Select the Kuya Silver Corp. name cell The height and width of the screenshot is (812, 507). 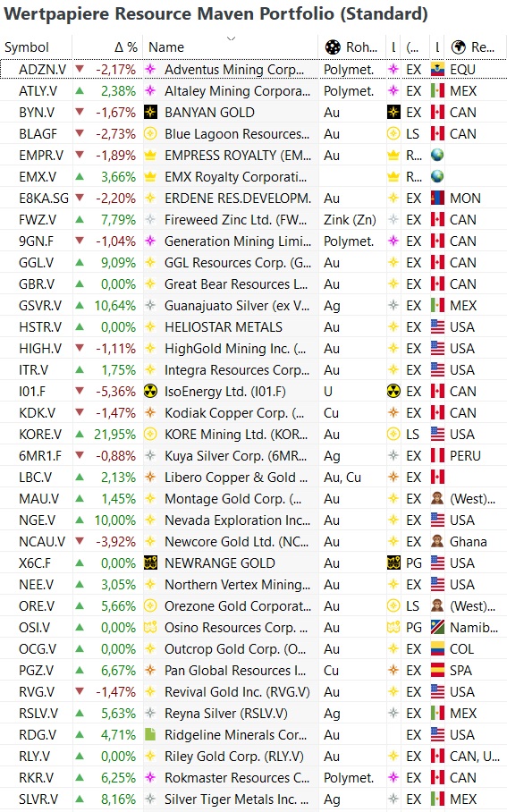pyautogui.click(x=236, y=456)
